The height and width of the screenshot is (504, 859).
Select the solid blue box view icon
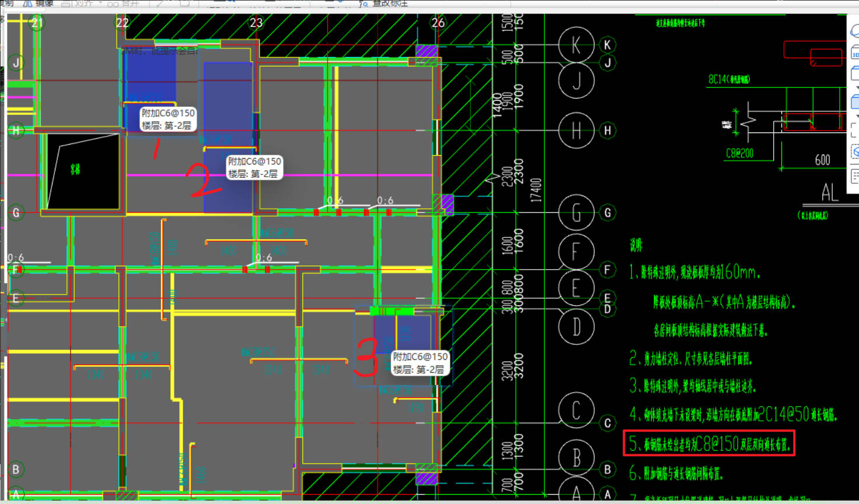[x=855, y=103]
